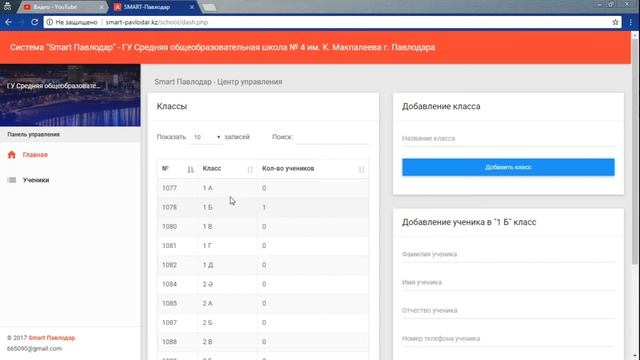
Task: Click the orange header title text
Action: tap(222, 47)
